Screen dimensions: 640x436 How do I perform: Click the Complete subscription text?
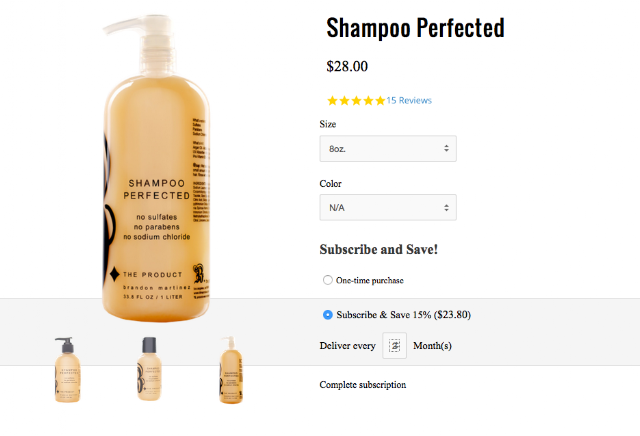(362, 385)
